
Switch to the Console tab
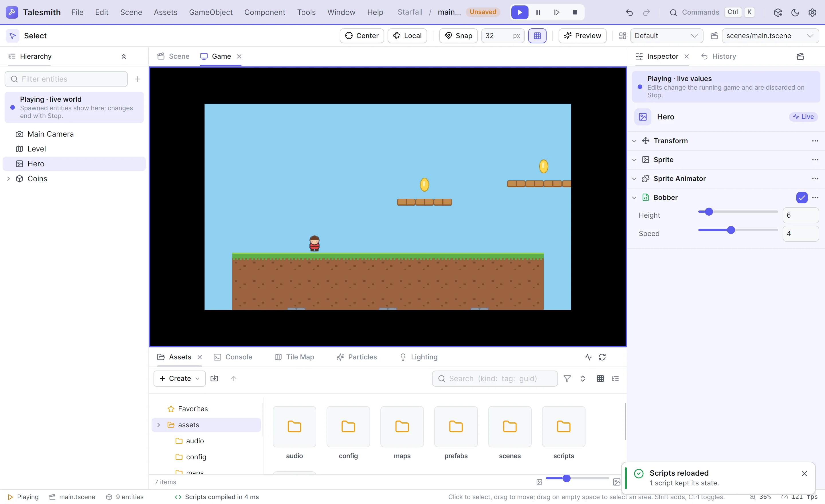233,357
